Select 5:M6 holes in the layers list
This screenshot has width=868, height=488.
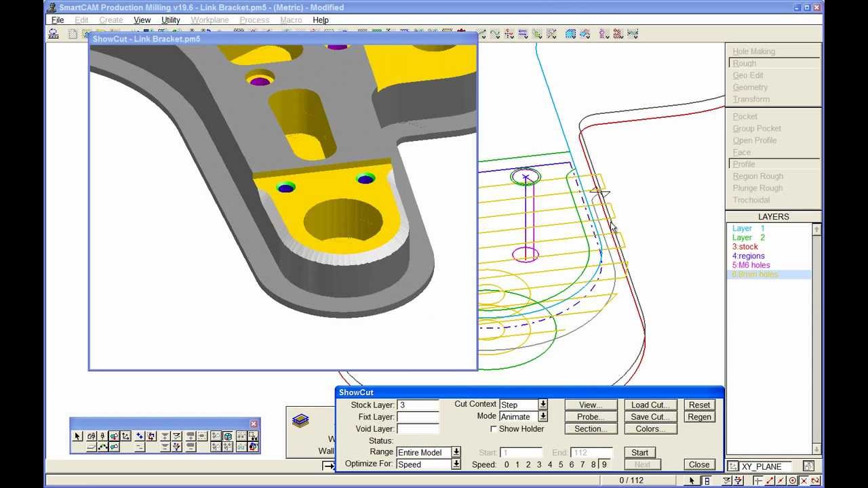point(751,265)
